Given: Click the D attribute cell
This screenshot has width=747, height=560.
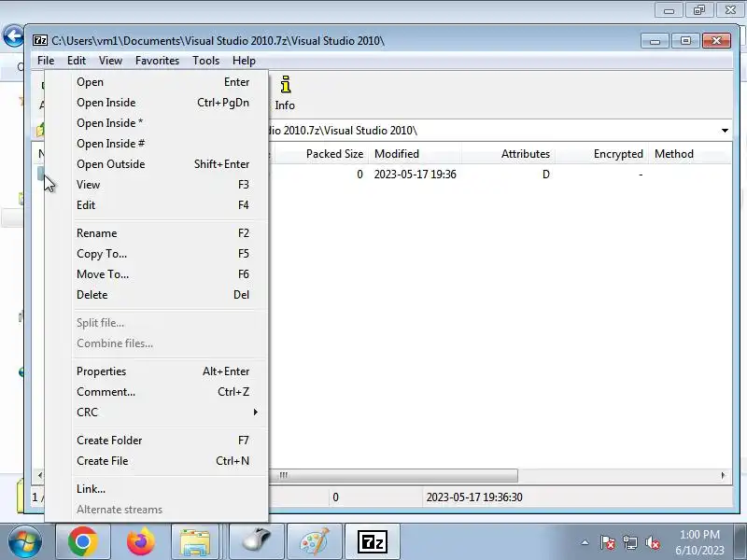Looking at the screenshot, I should click(x=546, y=175).
